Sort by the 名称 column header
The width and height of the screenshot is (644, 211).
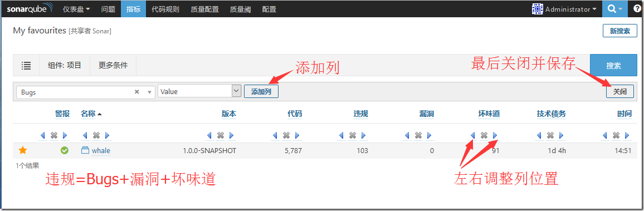tap(88, 114)
